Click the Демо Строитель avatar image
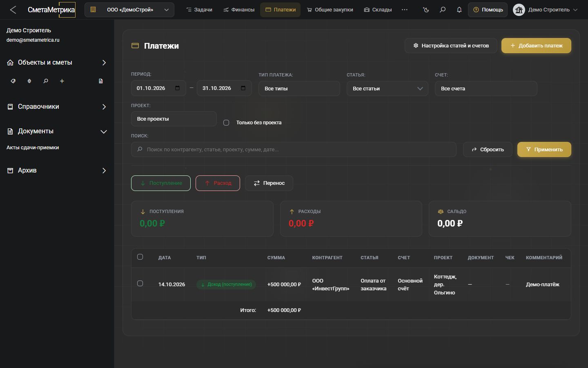Viewport: 588px width, 368px height. pos(519,10)
